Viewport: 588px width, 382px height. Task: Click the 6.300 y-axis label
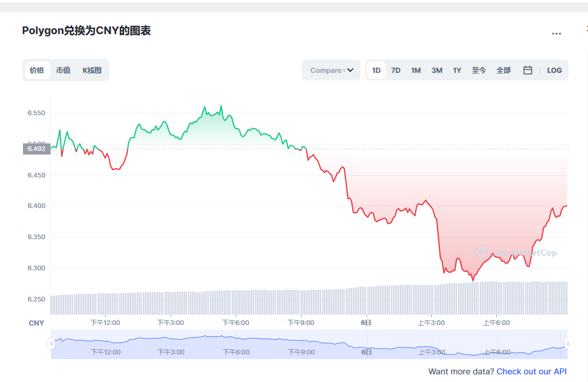(x=36, y=268)
